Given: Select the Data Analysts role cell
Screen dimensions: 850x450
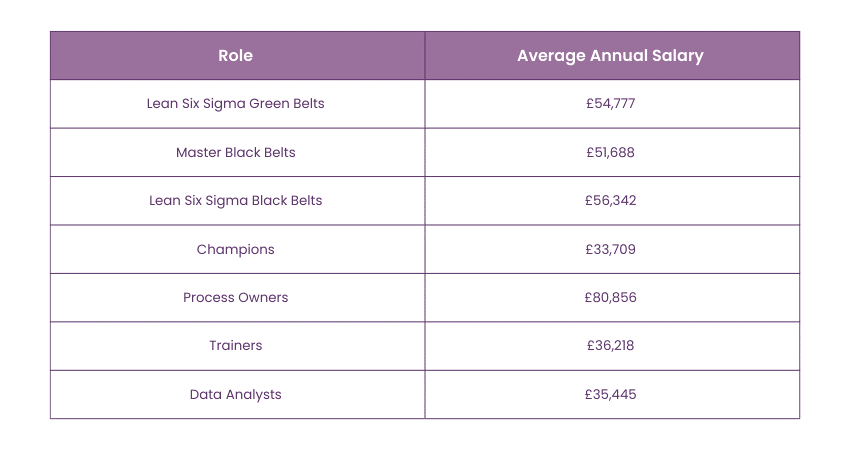Looking at the screenshot, I should [235, 394].
